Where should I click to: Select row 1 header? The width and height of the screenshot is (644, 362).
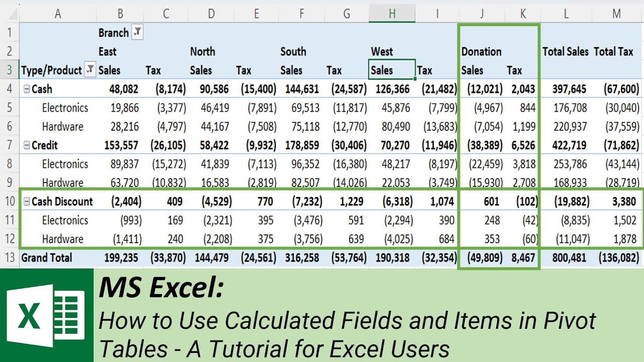10,33
